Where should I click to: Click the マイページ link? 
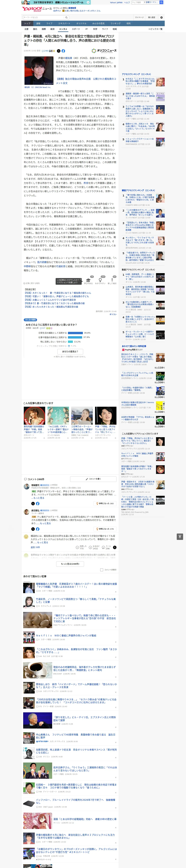click(139, 18)
